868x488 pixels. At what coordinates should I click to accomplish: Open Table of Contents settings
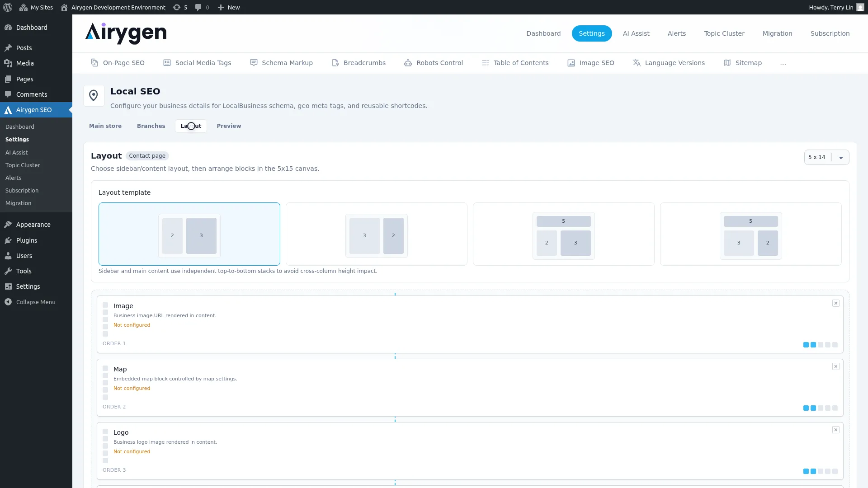(515, 63)
